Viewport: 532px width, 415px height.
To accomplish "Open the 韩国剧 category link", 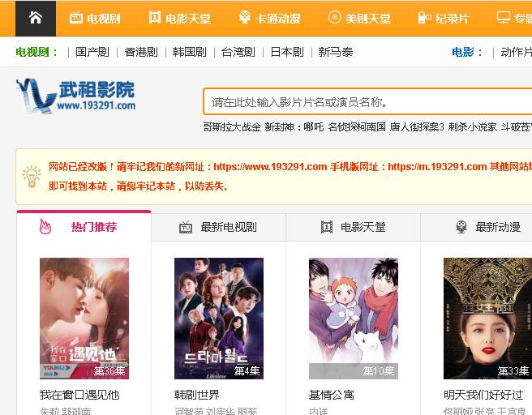I will click(189, 52).
